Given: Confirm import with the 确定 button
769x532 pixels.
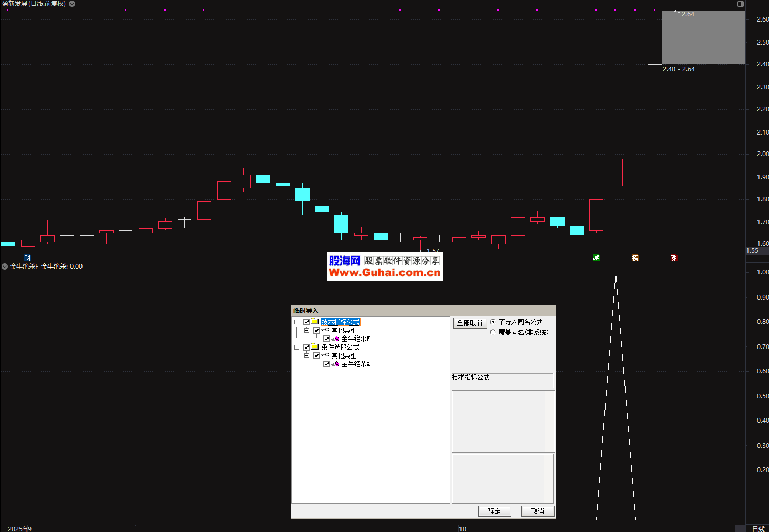Looking at the screenshot, I should tap(494, 511).
